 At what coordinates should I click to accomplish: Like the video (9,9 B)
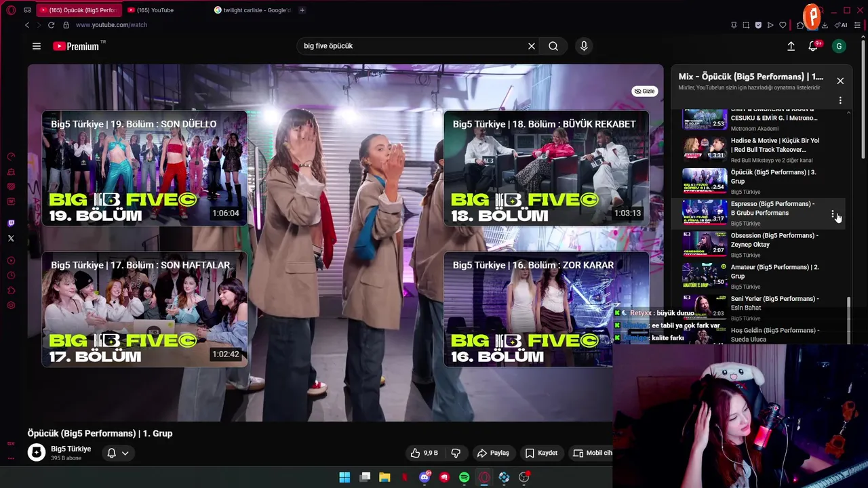coord(425,453)
